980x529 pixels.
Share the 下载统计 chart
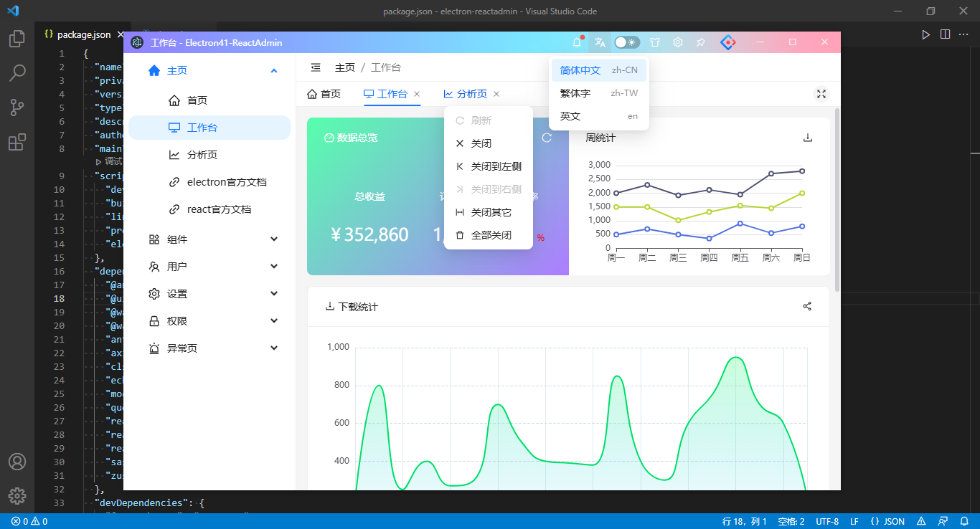(807, 306)
